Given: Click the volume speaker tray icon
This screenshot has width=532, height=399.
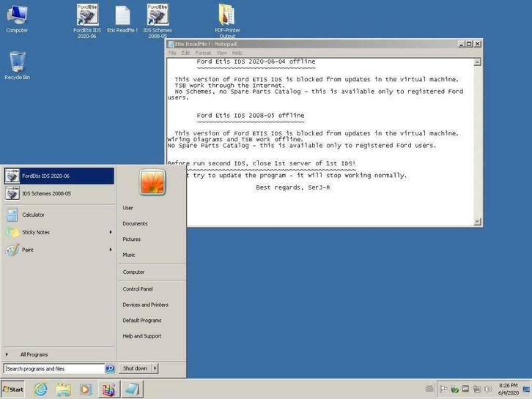Looking at the screenshot, I should click(487, 389).
